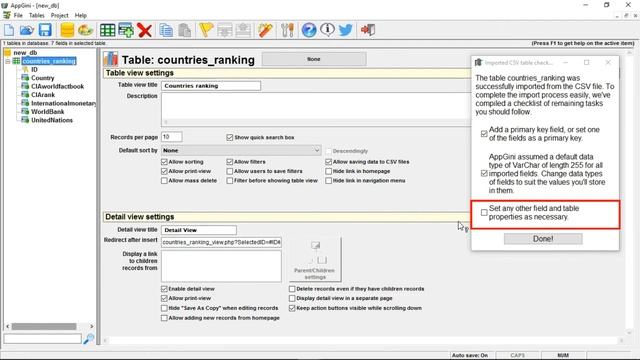
Task: Enable Allow adding new records from homepage
Action: tap(164, 318)
